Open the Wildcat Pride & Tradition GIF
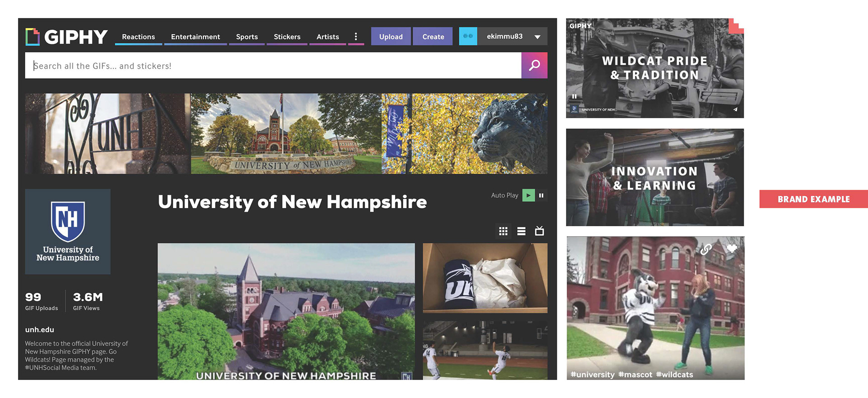Viewport: 868px width, 398px height. pos(655,68)
